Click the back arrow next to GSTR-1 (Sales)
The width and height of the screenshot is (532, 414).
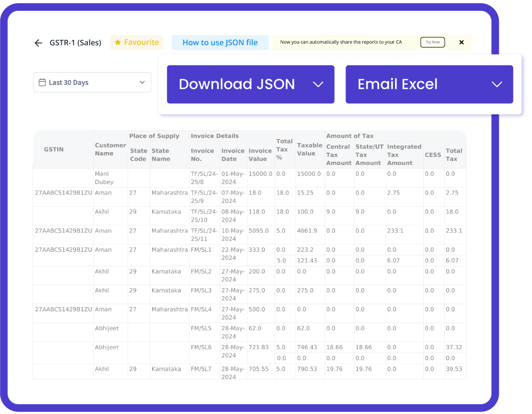coord(38,43)
